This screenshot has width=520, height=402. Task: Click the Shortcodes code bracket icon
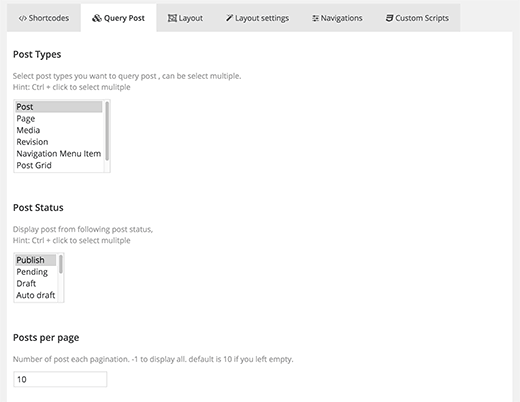22,18
